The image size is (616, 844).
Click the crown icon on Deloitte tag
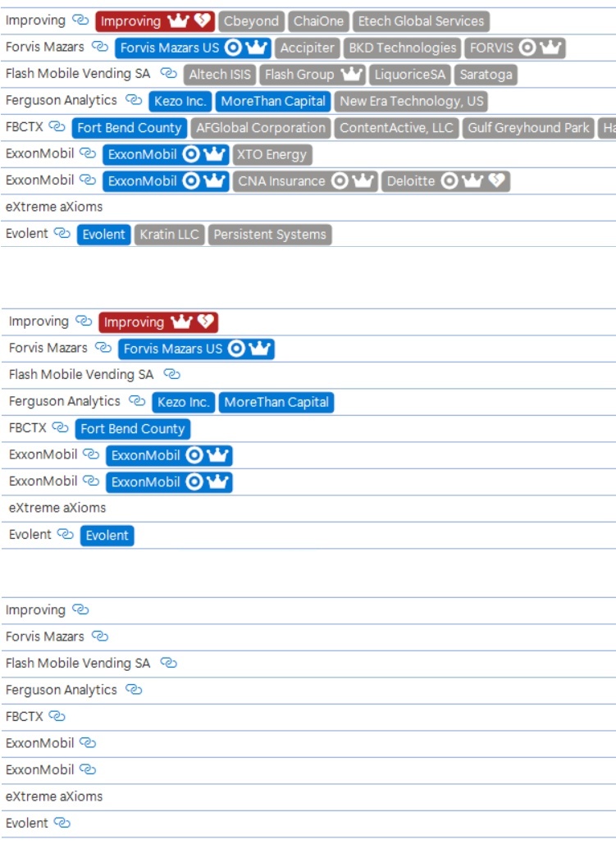pyautogui.click(x=472, y=181)
